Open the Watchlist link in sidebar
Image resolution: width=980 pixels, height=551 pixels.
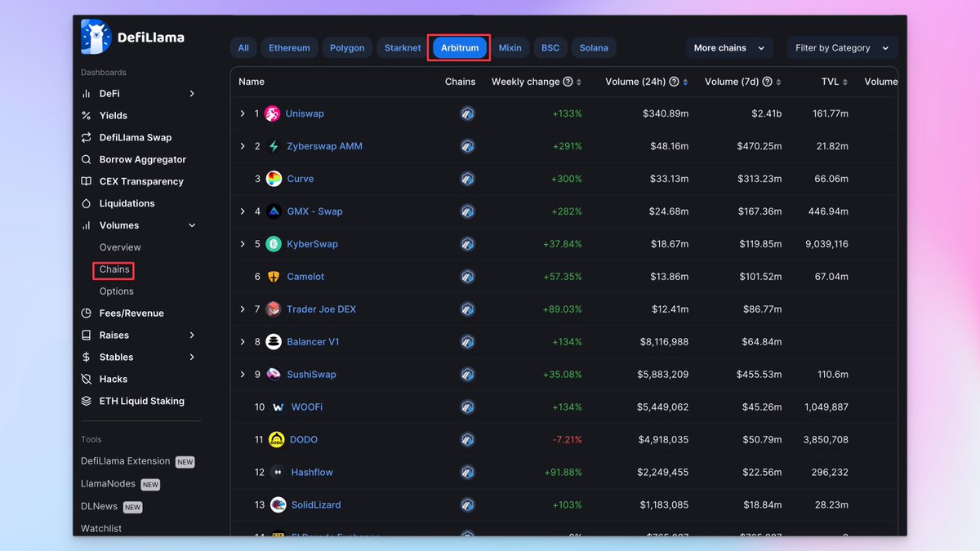pyautogui.click(x=101, y=529)
